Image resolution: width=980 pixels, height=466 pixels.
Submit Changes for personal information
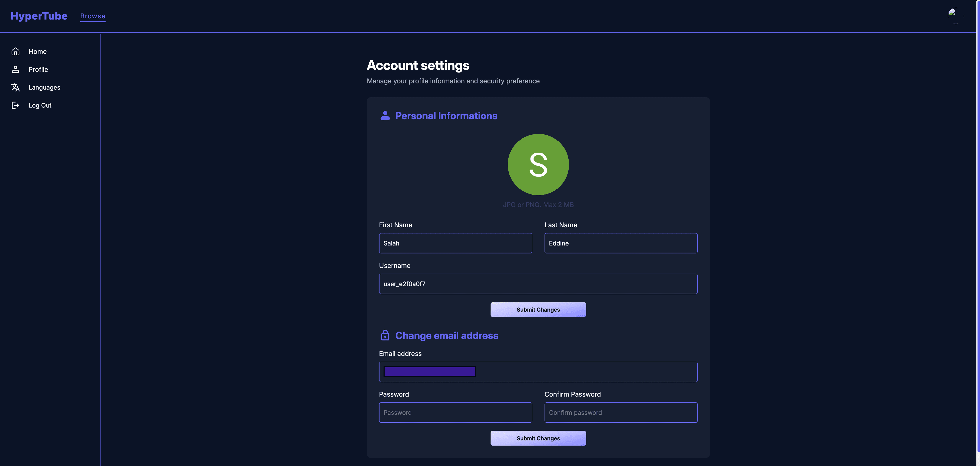(x=538, y=310)
